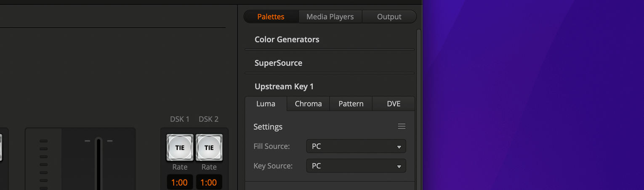Click the DSK 2 label
644x190 pixels.
click(x=209, y=119)
